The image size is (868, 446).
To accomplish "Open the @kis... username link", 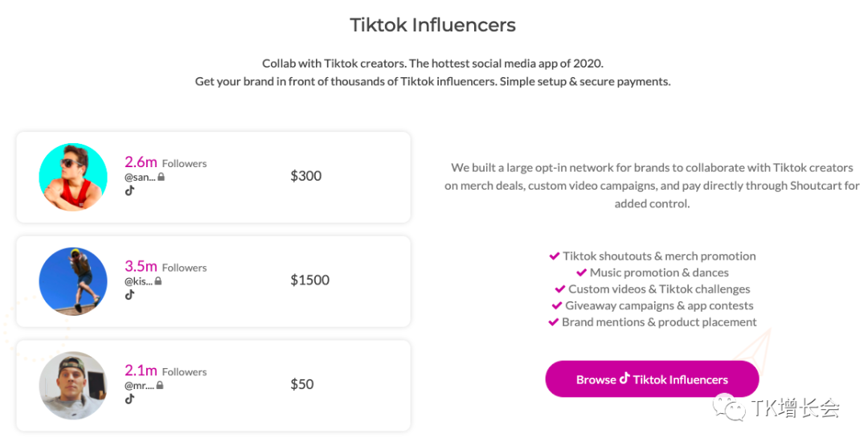I will (138, 281).
